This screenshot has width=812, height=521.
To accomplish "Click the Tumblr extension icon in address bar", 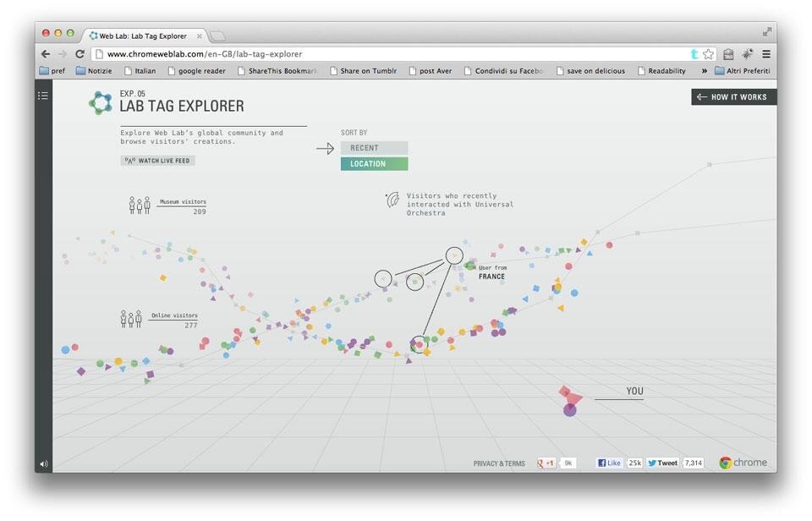I will click(x=694, y=54).
